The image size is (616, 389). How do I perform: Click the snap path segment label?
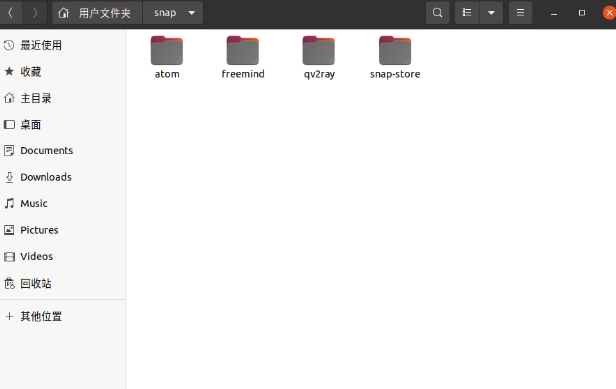(x=165, y=13)
